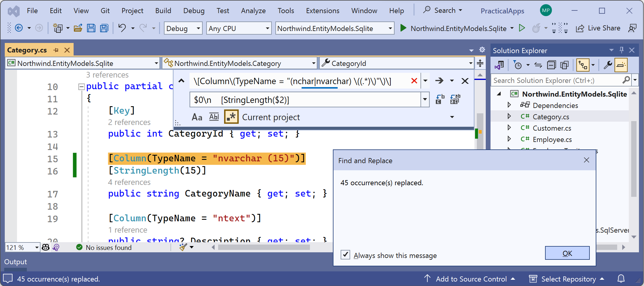Screen dimensions: 644x286
Task: Clear the search term with the red X
Action: click(414, 81)
